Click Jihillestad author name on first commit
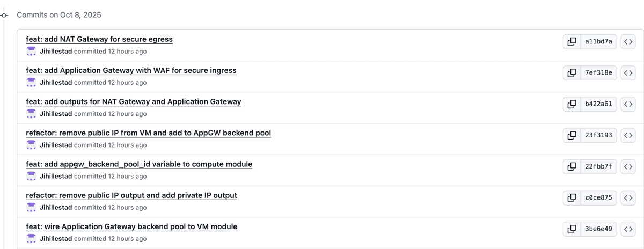 [56, 52]
